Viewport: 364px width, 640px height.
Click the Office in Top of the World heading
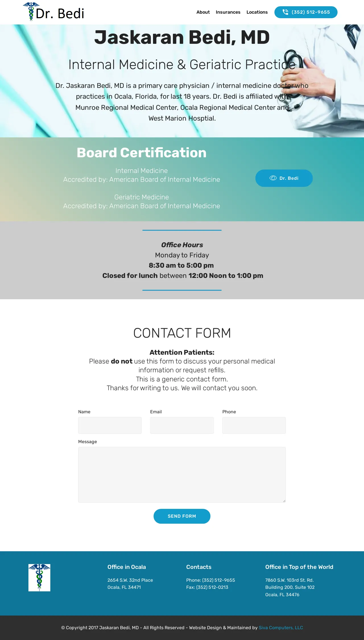pos(299,567)
